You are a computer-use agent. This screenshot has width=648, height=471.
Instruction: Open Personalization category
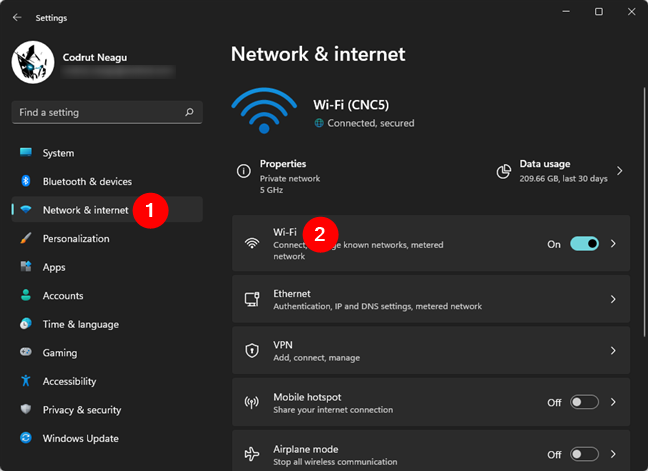click(107, 238)
